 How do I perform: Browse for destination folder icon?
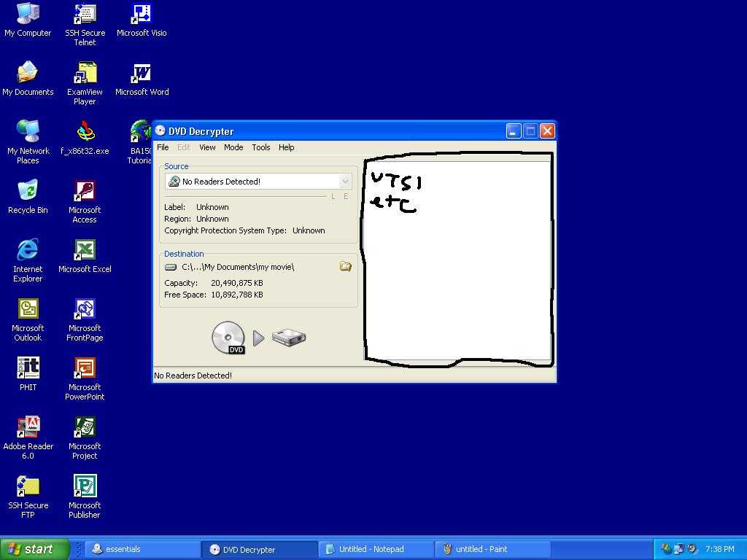tap(346, 267)
